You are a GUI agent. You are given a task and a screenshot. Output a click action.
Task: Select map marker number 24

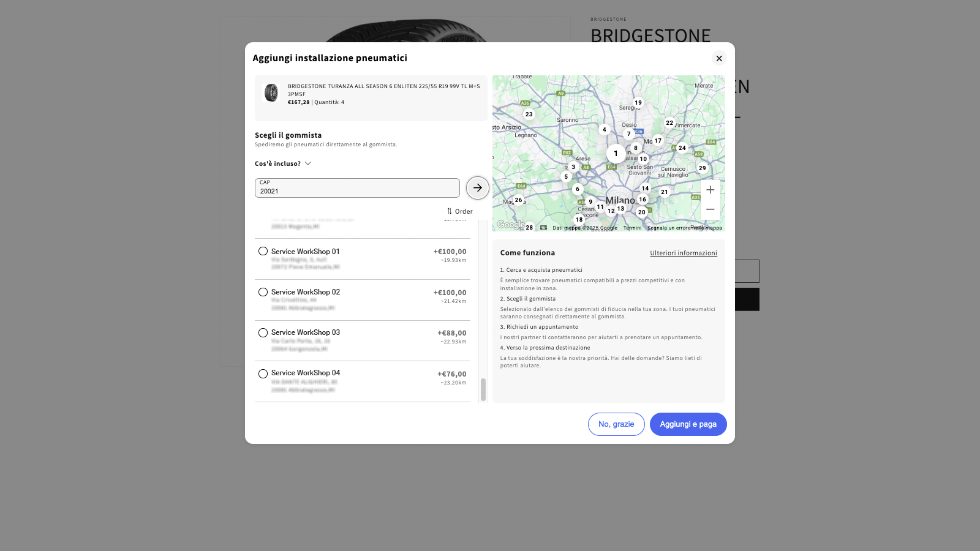(682, 148)
